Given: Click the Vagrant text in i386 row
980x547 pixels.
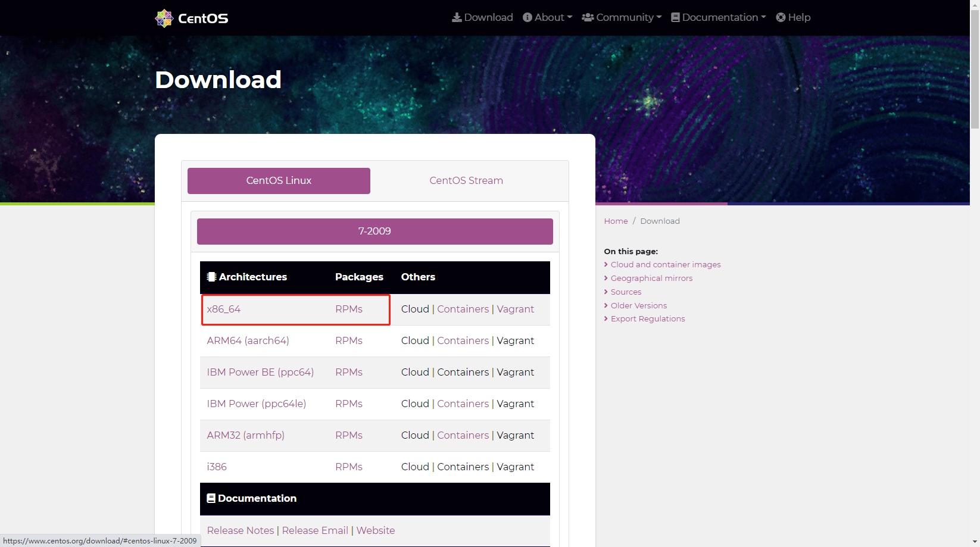Looking at the screenshot, I should coord(516,467).
